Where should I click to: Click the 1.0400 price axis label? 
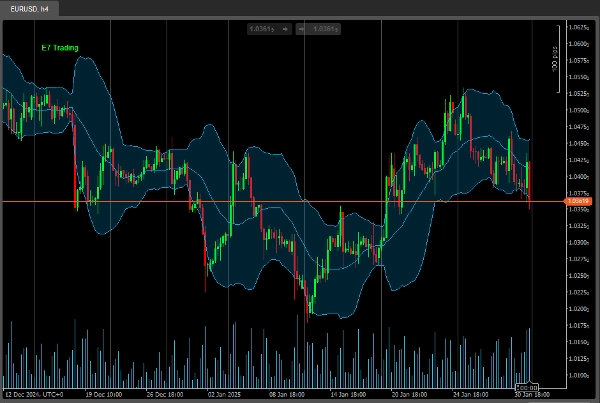coord(578,176)
